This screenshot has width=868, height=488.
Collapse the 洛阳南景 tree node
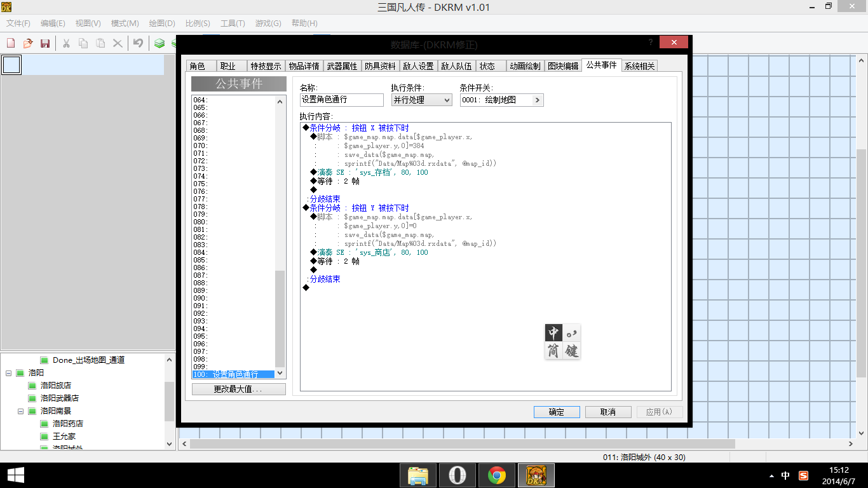pyautogui.click(x=21, y=411)
